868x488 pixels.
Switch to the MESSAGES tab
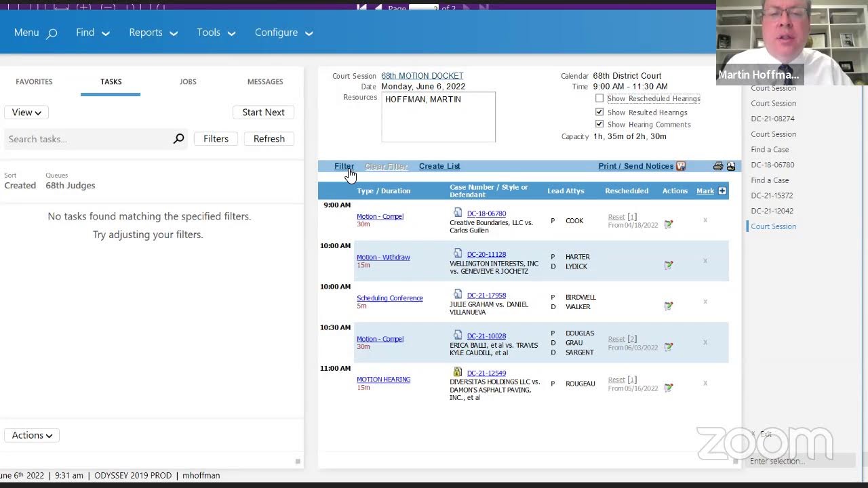point(265,81)
